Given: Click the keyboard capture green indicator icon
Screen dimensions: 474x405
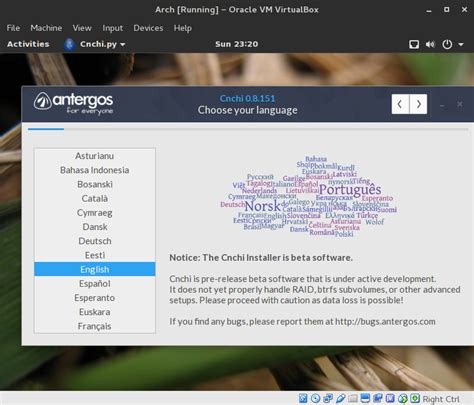Looking at the screenshot, I should coord(415,398).
